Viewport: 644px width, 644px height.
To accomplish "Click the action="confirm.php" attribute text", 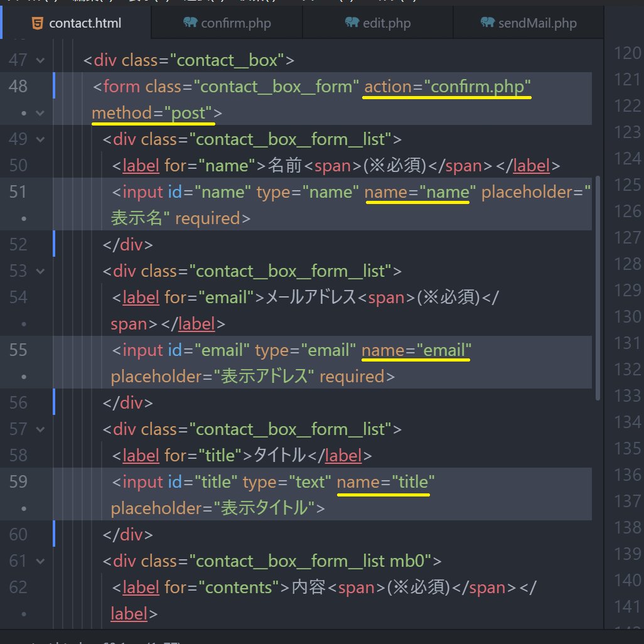I will (x=448, y=87).
